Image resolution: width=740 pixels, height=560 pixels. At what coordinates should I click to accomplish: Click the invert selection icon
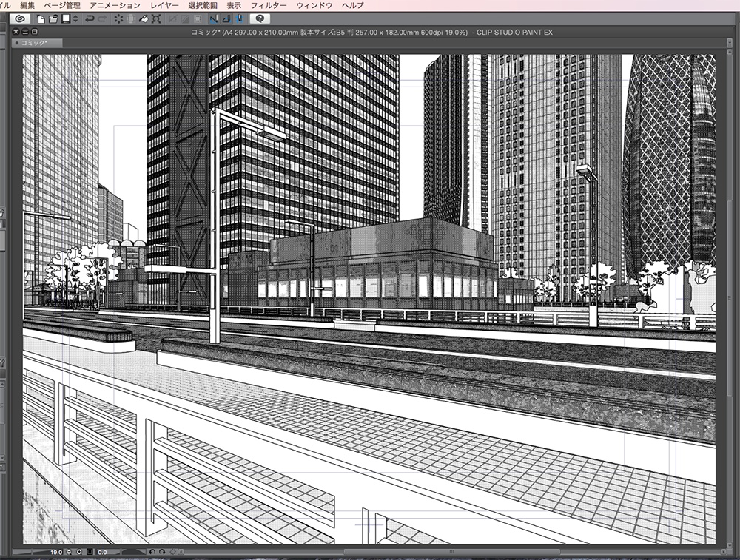click(185, 19)
